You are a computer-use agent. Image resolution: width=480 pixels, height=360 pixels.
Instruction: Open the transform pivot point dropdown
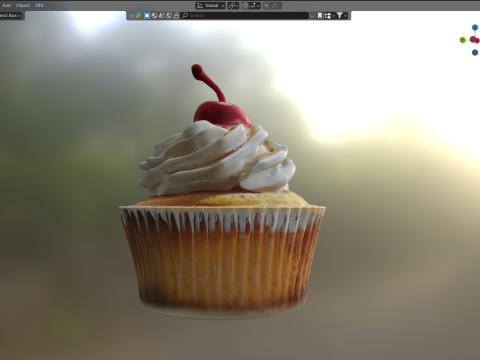click(233, 6)
